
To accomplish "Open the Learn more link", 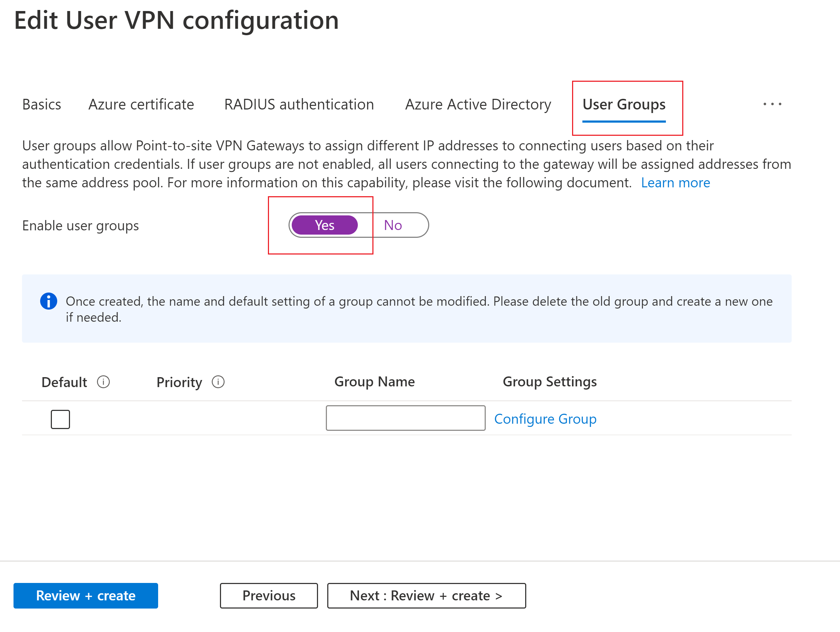I will coord(675,183).
